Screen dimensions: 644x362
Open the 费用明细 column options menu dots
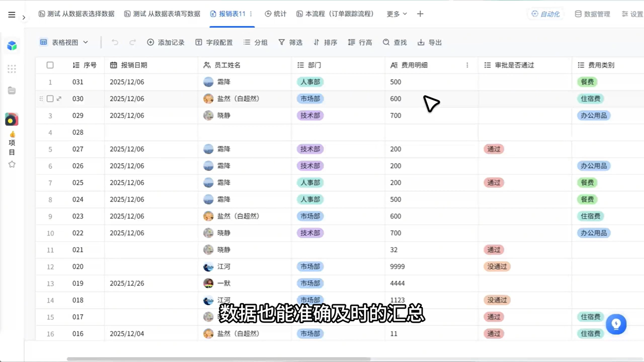tap(467, 65)
